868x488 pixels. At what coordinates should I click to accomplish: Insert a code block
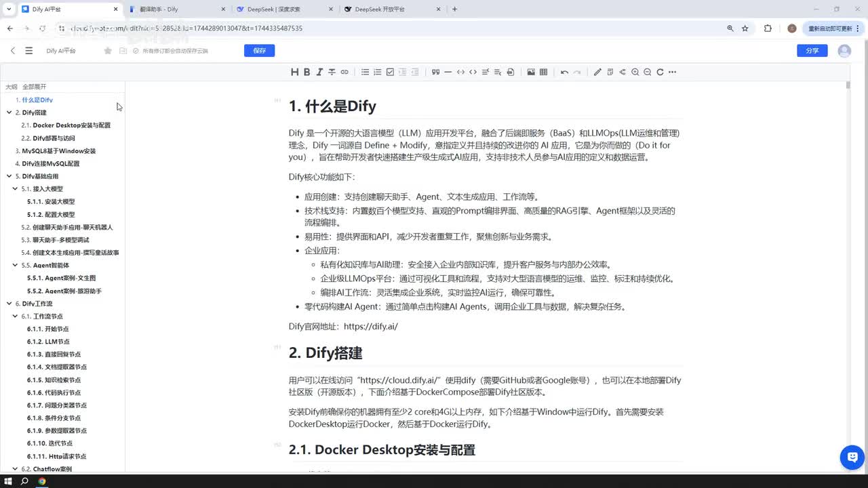click(473, 72)
